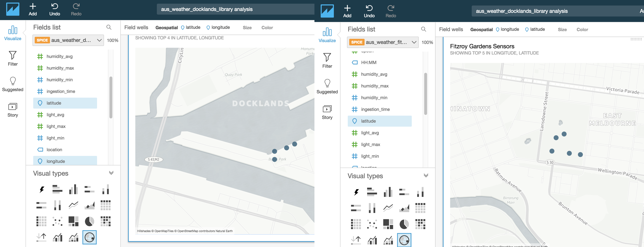Click the Fitzroy Gardens Sensors visual title
This screenshot has width=644, height=247.
(482, 46)
